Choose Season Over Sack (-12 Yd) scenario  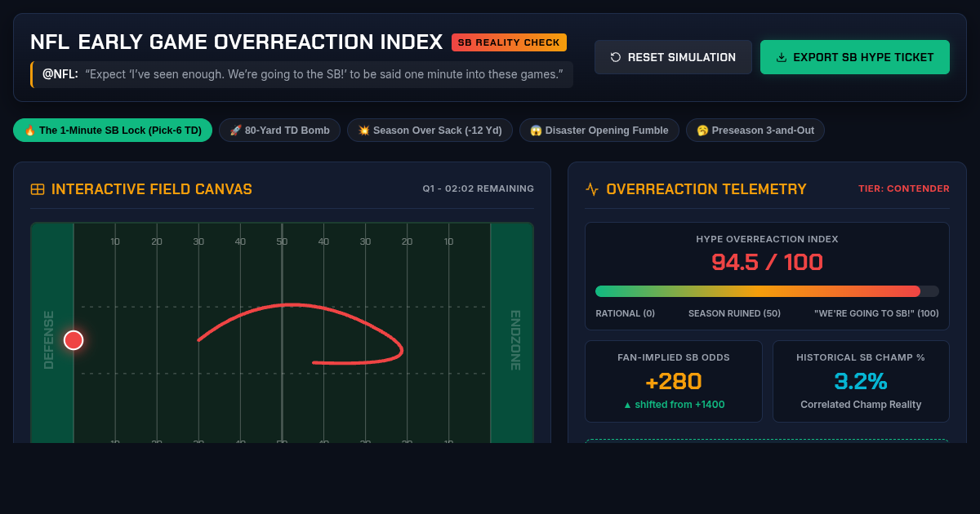tap(430, 131)
